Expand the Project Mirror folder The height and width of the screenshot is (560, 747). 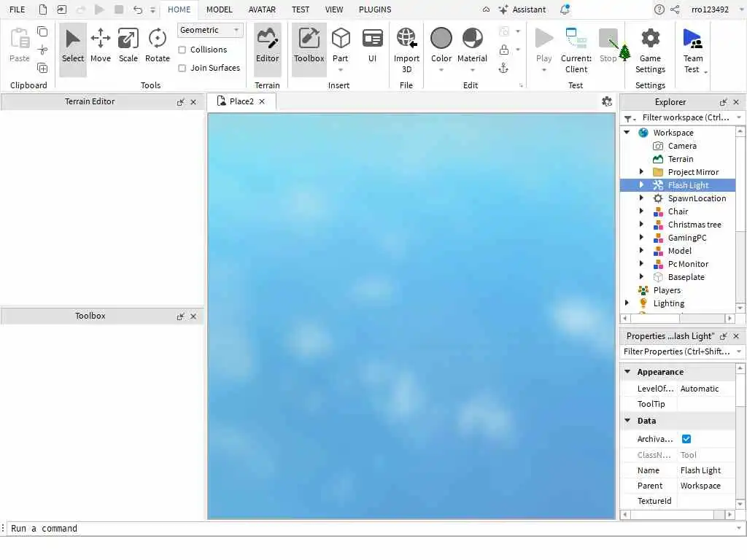tap(641, 172)
